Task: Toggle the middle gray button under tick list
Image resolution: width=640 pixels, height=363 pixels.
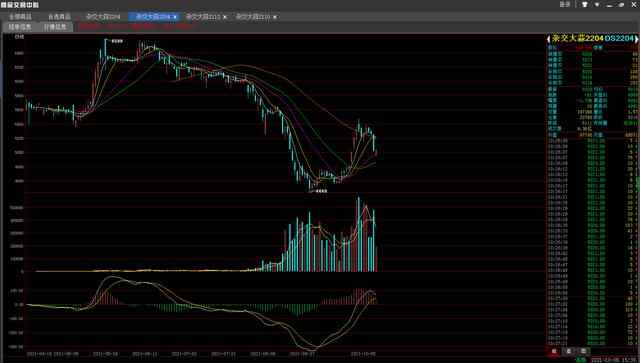Action: pyautogui.click(x=569, y=351)
